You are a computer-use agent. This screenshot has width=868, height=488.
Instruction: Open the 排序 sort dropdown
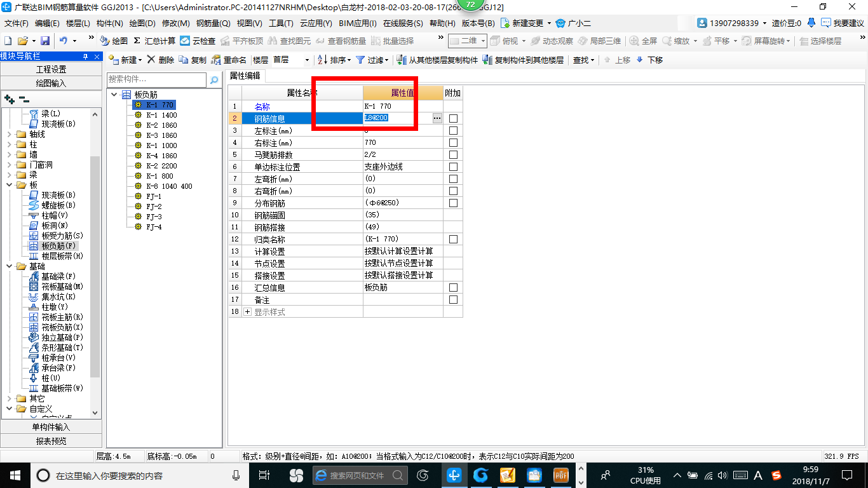click(x=334, y=60)
